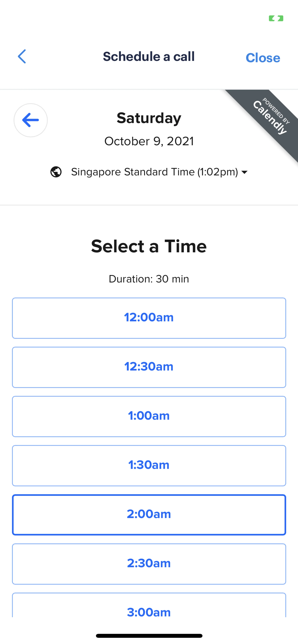298x644 pixels.
Task: Pick the 1:00am time slot
Action: (x=149, y=416)
